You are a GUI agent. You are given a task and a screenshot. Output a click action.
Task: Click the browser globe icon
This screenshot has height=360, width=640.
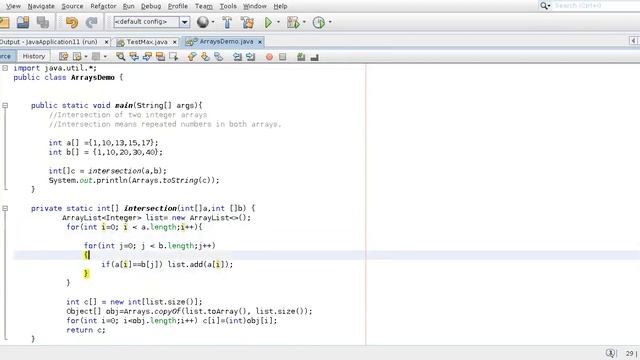(x=202, y=22)
